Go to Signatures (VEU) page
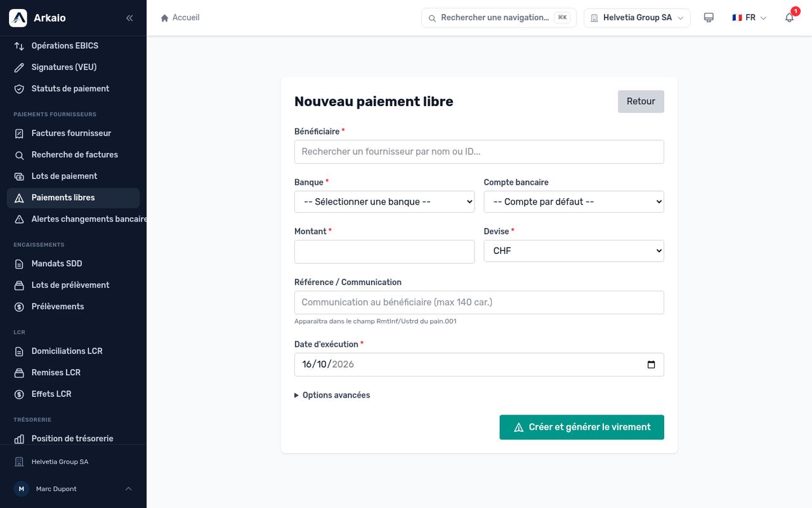The width and height of the screenshot is (812, 508). coord(73,67)
